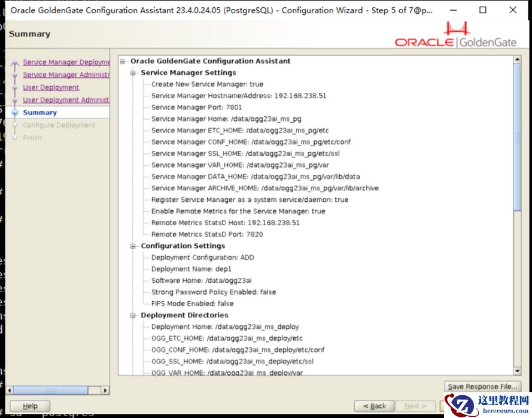
Task: Open the User Deployment step link
Action: click(51, 87)
